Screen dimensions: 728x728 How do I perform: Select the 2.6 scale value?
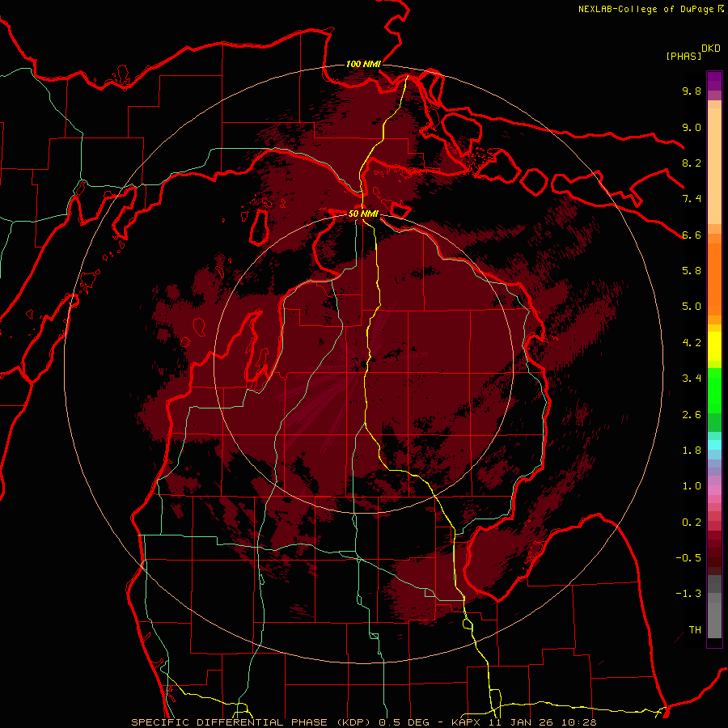coord(692,415)
